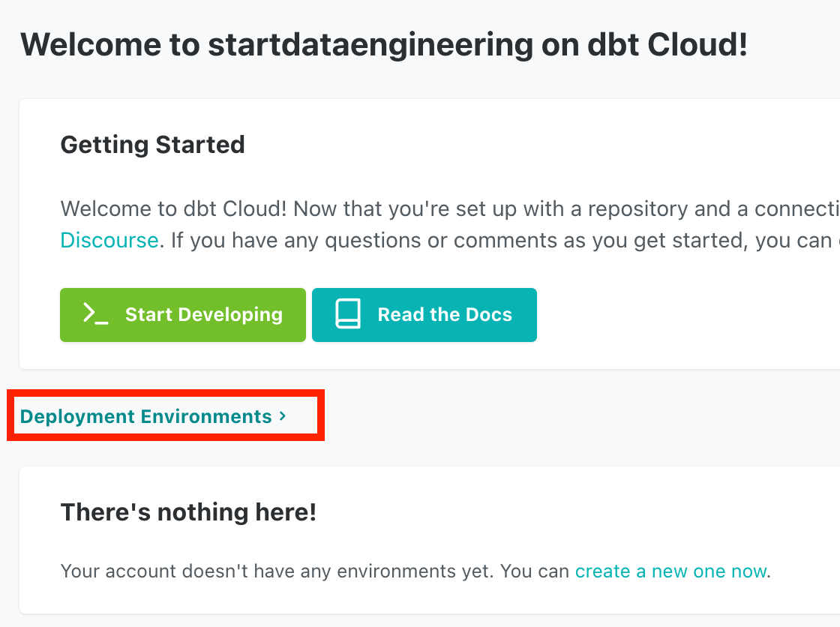The image size is (840, 627).
Task: Follow the Discourse link
Action: 109,241
